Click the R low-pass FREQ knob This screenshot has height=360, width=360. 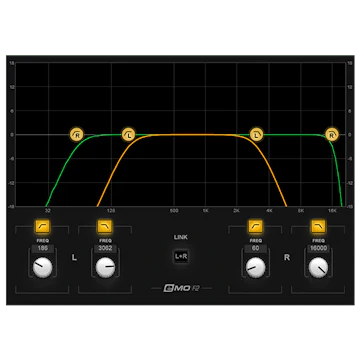[318, 267]
